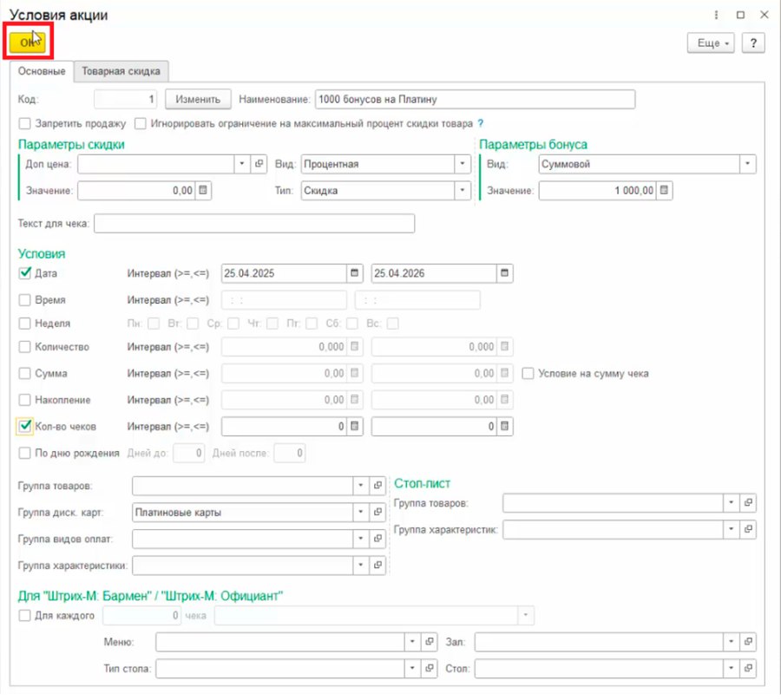Expand the Доп цена dropdown arrow
Viewport: 781px width, 700px height.
[x=241, y=164]
